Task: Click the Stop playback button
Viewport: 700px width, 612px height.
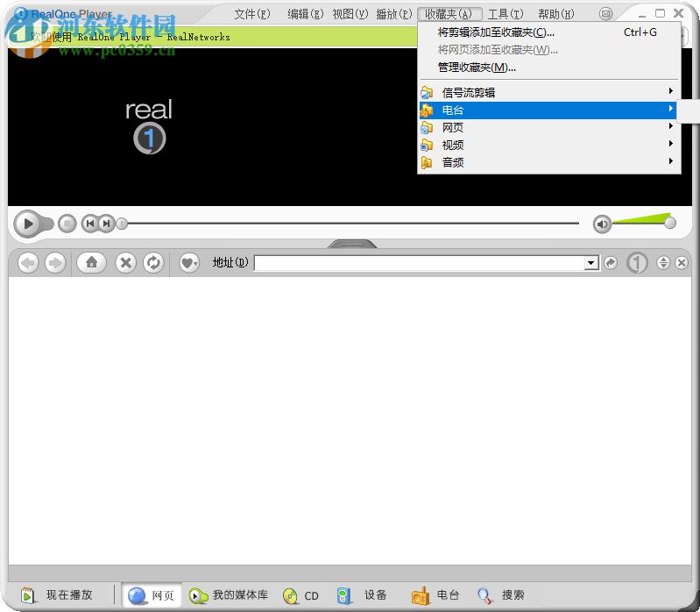Action: [67, 224]
